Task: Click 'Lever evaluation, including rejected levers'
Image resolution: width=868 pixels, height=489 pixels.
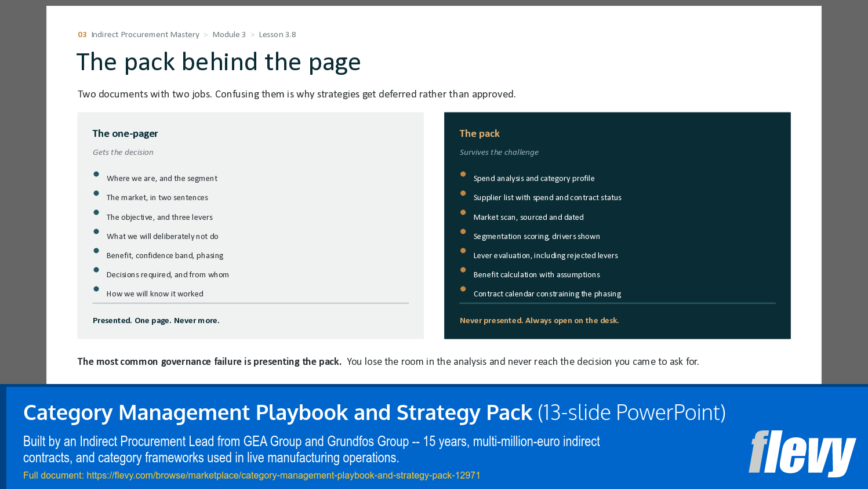Action: [x=546, y=256]
